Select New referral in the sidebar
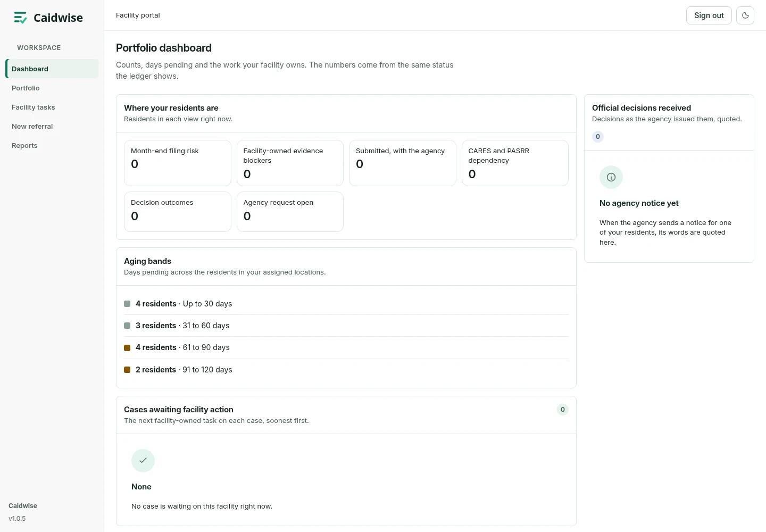 pyautogui.click(x=52, y=126)
